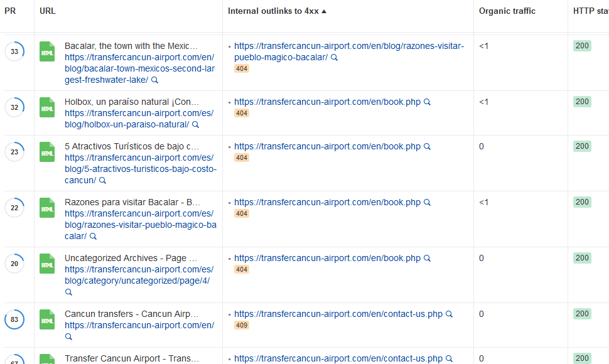Open the Holbox, un paraíso natural page title

pyautogui.click(x=131, y=102)
